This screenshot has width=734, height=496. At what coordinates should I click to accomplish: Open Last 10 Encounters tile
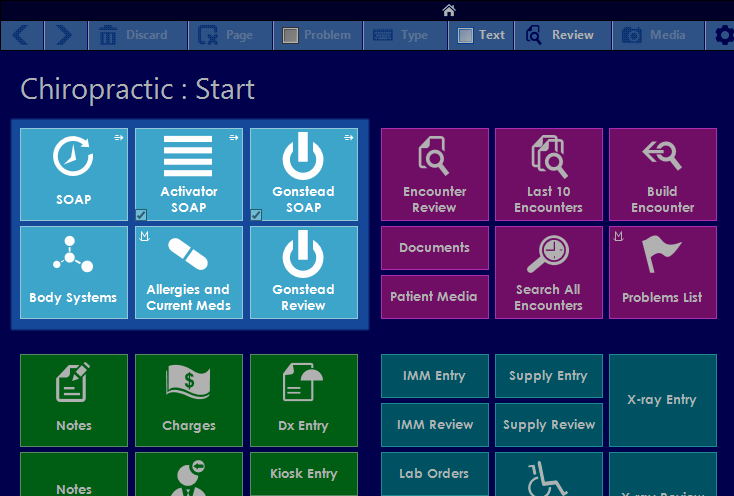point(549,174)
